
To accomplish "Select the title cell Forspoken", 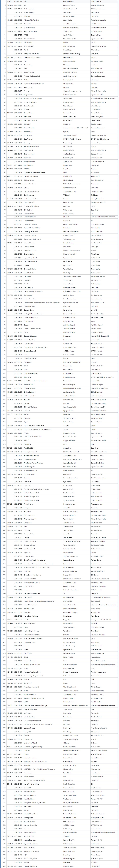I will [43, 512].
